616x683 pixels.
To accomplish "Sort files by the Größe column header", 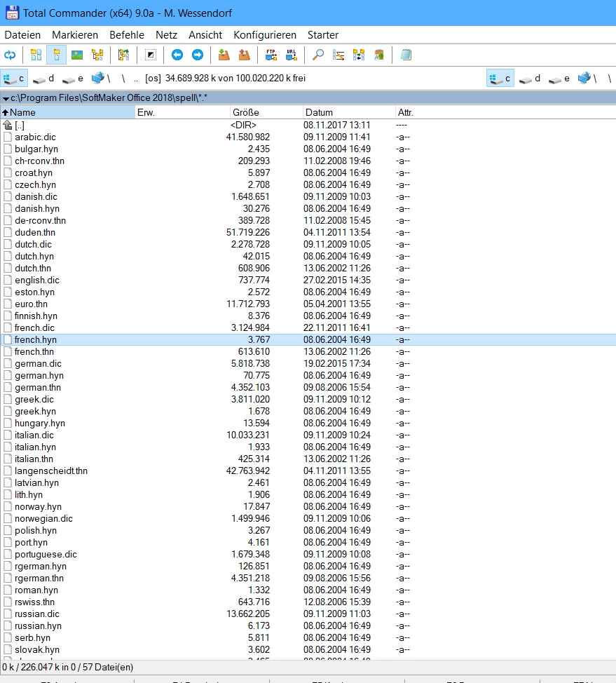I will (266, 112).
